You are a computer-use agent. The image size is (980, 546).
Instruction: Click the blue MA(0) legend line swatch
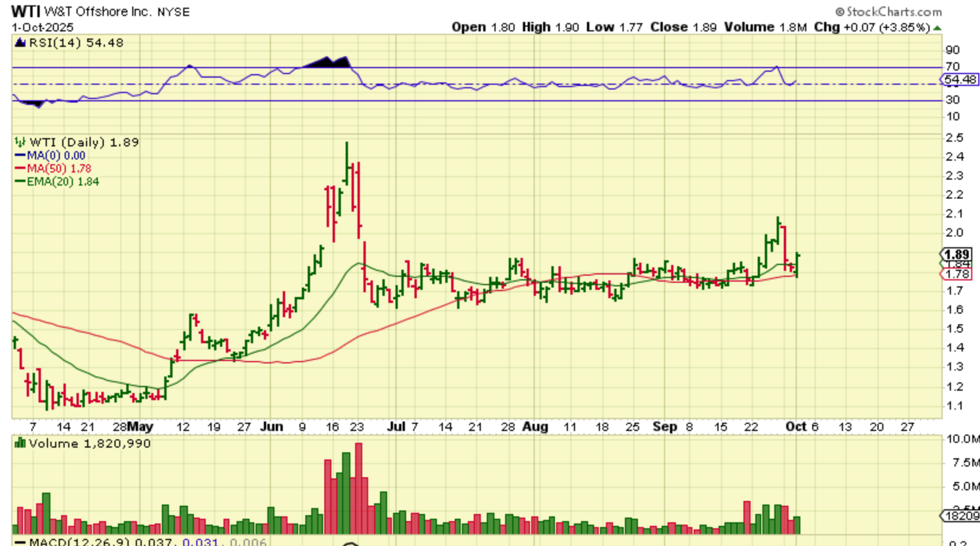[20, 155]
